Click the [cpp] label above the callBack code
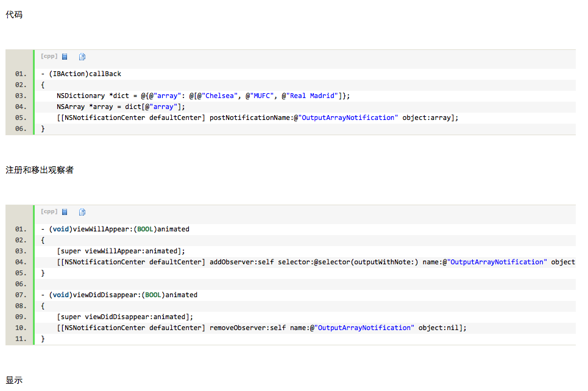Viewport: 588px width, 391px height. click(49, 56)
